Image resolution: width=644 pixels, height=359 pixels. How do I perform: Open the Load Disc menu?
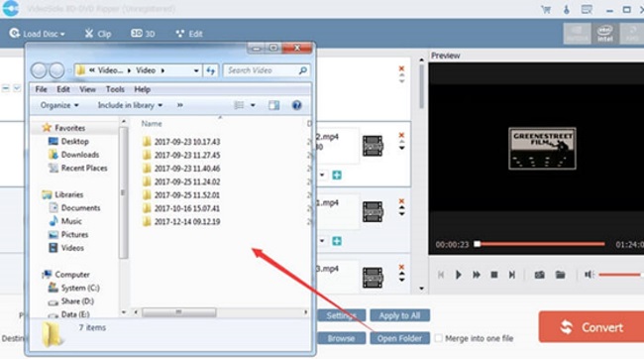pyautogui.click(x=37, y=34)
